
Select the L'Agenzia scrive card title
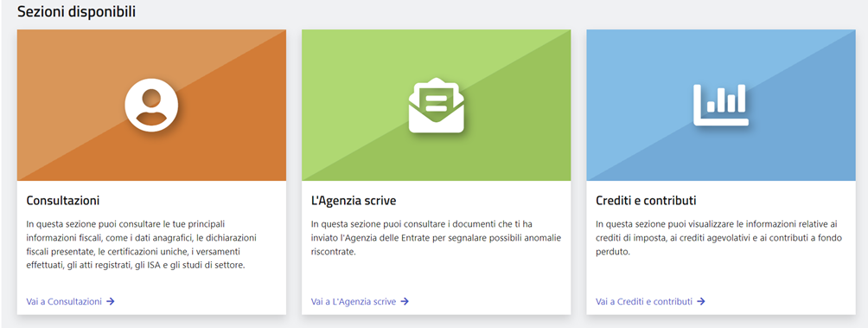click(354, 201)
